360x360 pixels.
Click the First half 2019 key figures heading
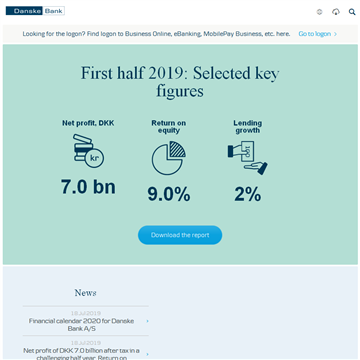click(180, 82)
